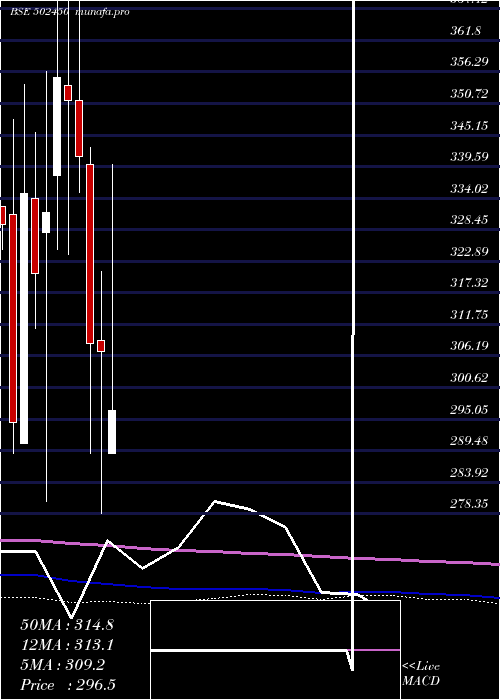Click the 5MA : 309.2 value
The height and width of the screenshot is (700, 500).
(x=62, y=665)
